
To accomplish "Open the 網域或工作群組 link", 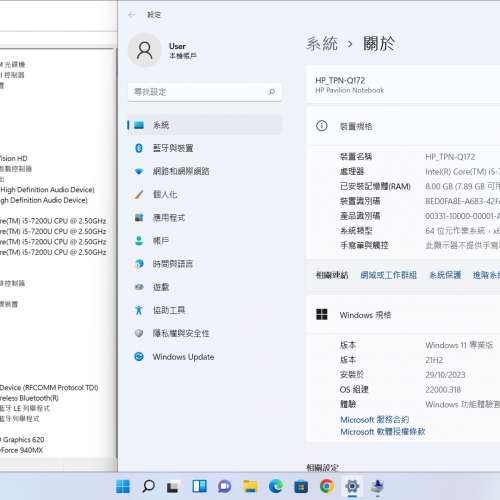I will [x=388, y=275].
